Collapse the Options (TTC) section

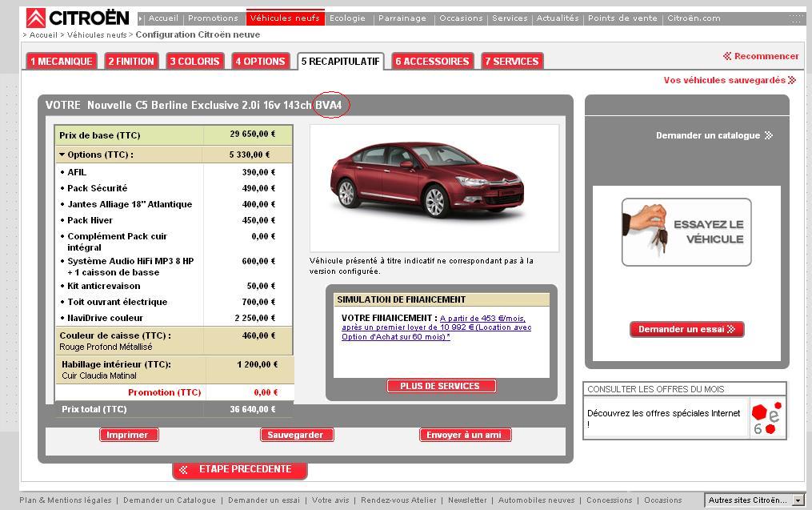click(x=62, y=155)
